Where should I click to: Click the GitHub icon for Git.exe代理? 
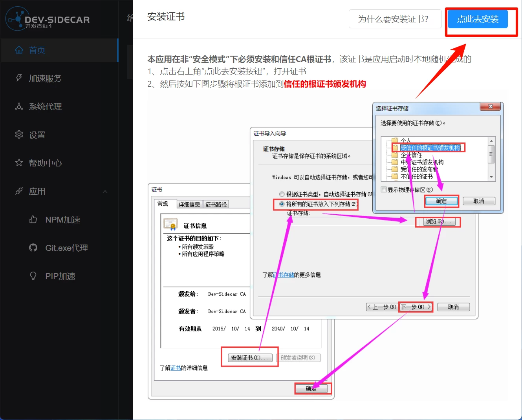(33, 248)
